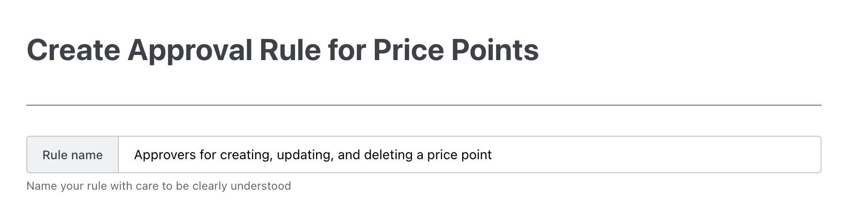The image size is (868, 216).
Task: Click empty space after "price point" text
Action: [658, 155]
